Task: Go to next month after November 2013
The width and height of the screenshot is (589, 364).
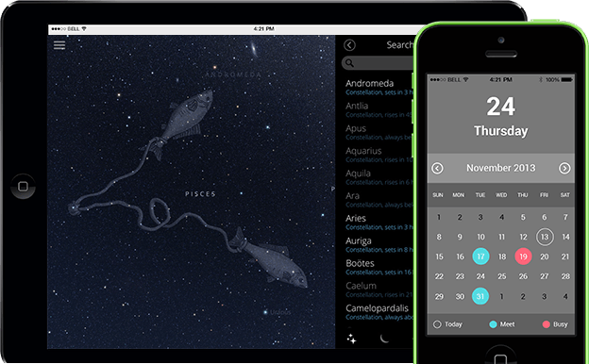Action: click(x=564, y=168)
